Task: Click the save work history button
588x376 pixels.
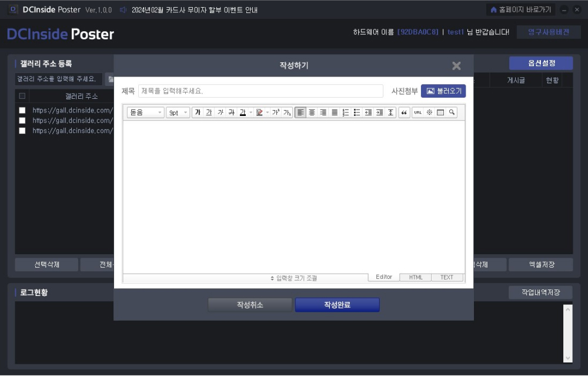Action: point(540,292)
